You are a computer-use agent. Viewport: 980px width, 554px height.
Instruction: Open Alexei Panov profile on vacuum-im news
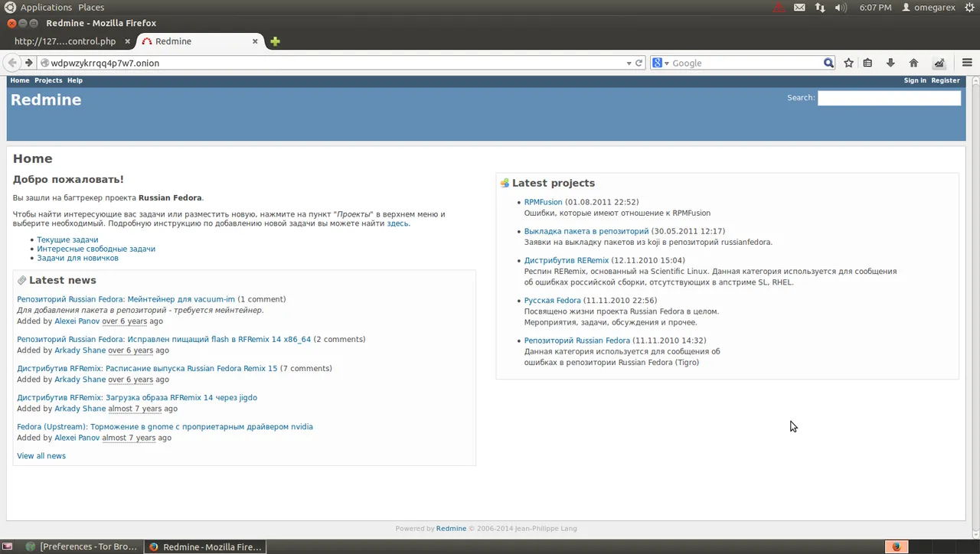[77, 321]
